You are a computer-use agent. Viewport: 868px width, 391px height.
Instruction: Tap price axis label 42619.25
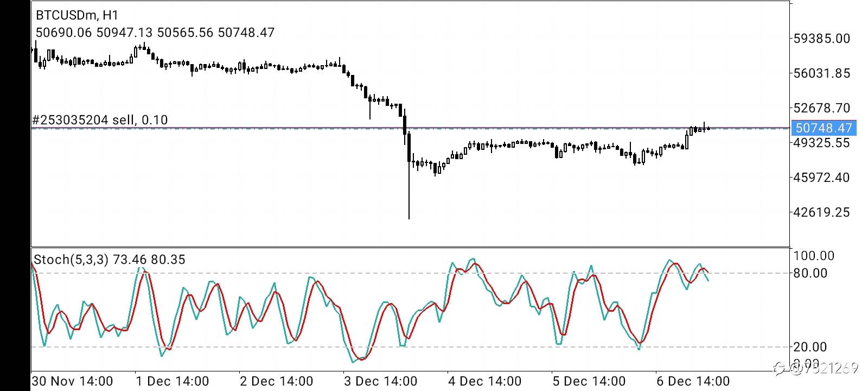tap(821, 212)
